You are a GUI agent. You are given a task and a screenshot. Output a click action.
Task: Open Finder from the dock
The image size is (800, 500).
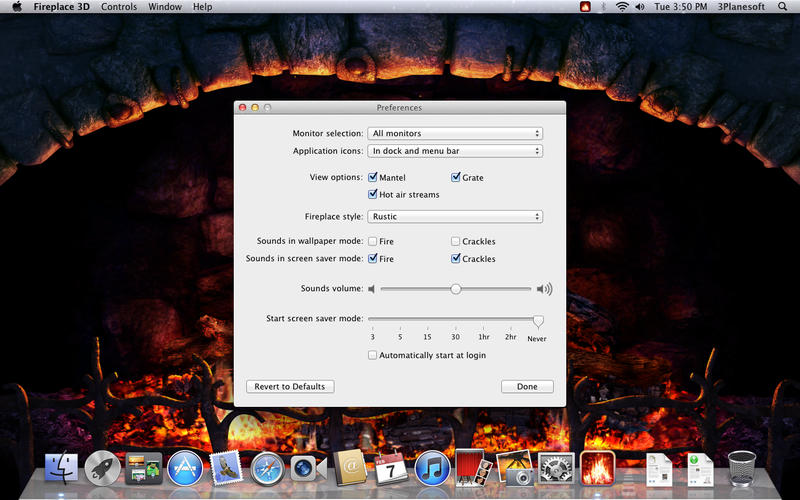62,468
